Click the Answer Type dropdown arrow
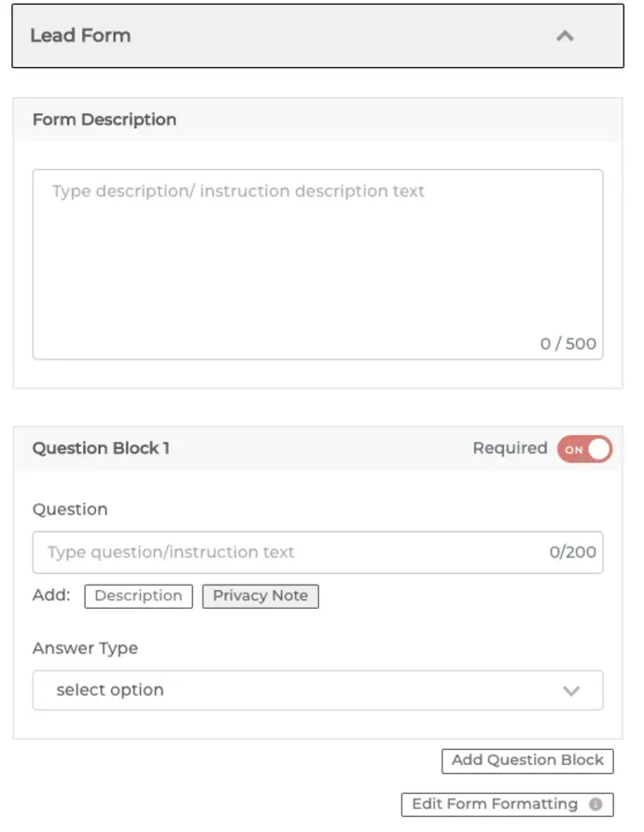Screen dimensions: 644x832 click(x=571, y=691)
